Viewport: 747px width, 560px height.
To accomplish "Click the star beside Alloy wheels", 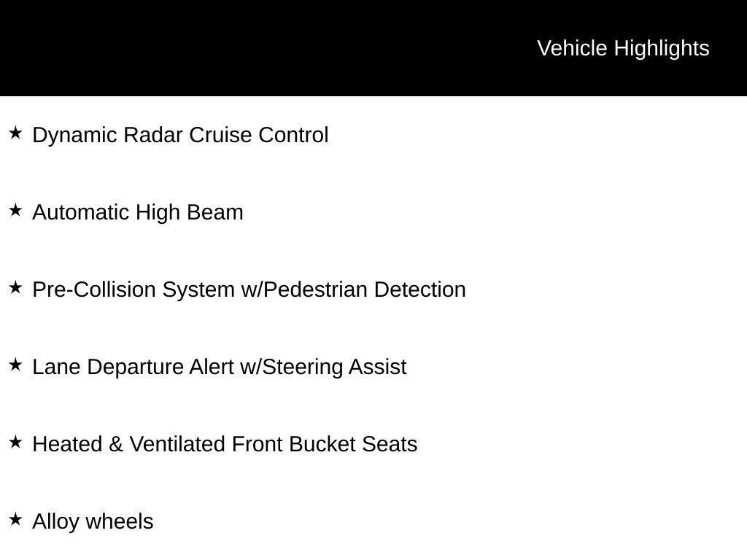I will (x=15, y=519).
